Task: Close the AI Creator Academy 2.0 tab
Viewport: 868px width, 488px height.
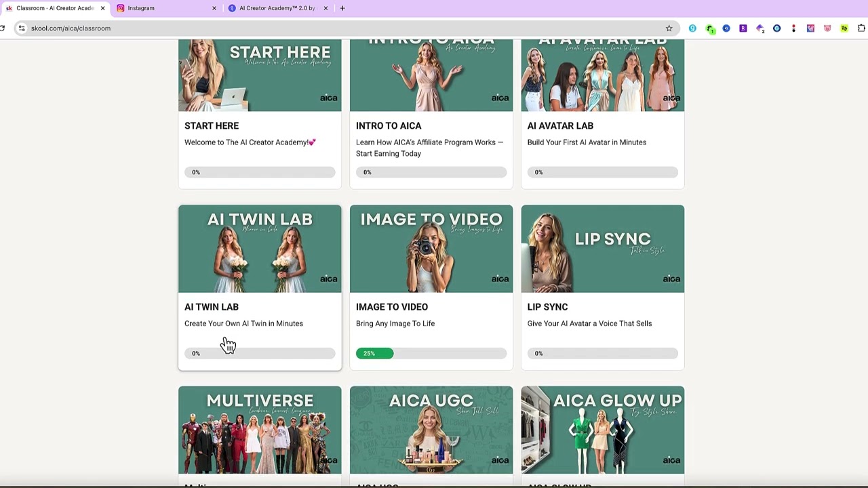Action: [325, 8]
